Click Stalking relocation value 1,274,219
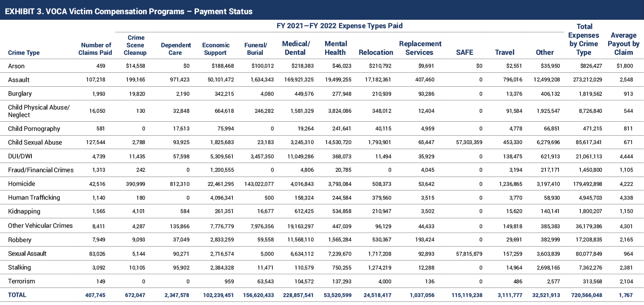644x305 pixels. 379,268
